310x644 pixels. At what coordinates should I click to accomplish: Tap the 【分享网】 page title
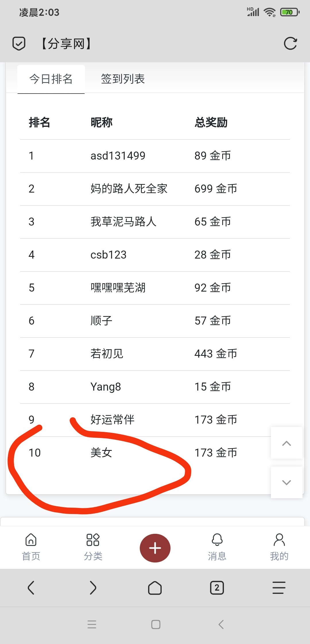[66, 44]
